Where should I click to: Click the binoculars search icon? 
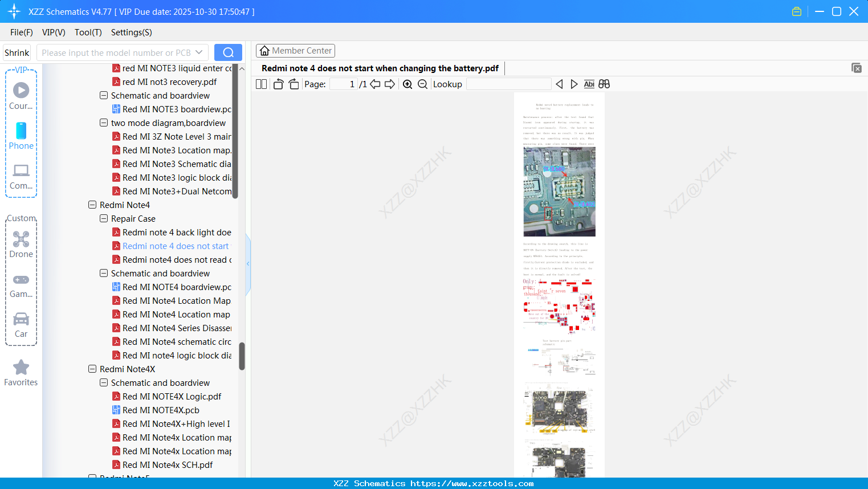point(604,84)
